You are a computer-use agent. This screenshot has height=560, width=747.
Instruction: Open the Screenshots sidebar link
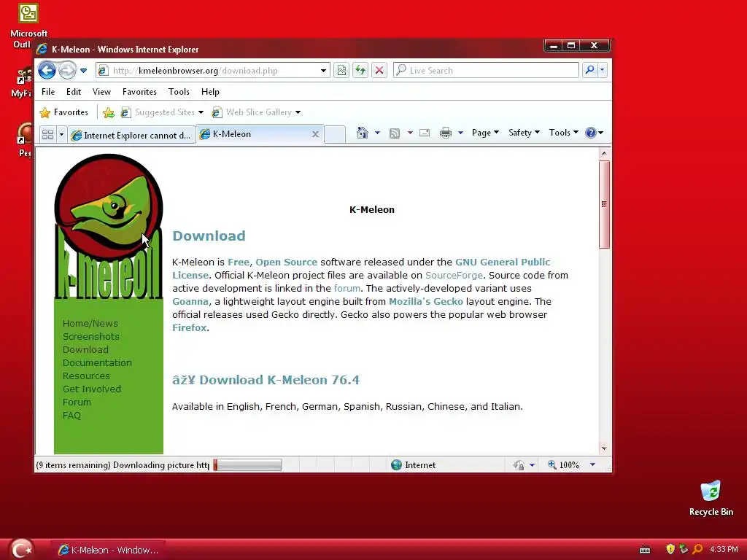91,337
